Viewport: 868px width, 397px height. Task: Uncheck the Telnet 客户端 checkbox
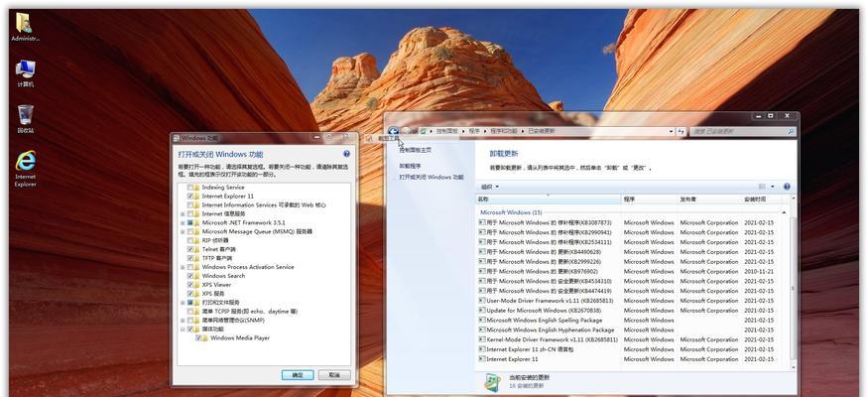(x=189, y=249)
